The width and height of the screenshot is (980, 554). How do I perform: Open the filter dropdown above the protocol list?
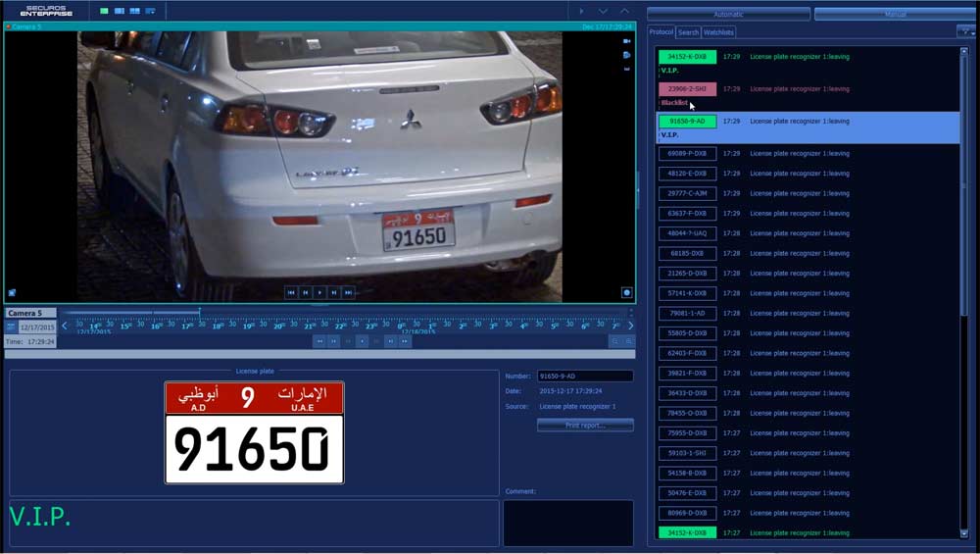pos(964,31)
